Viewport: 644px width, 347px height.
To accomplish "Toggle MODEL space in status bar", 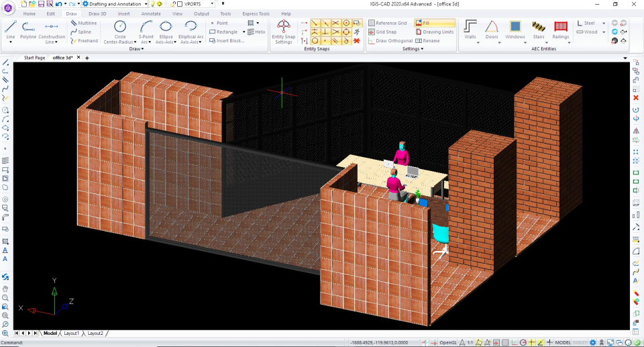I will (x=563, y=342).
